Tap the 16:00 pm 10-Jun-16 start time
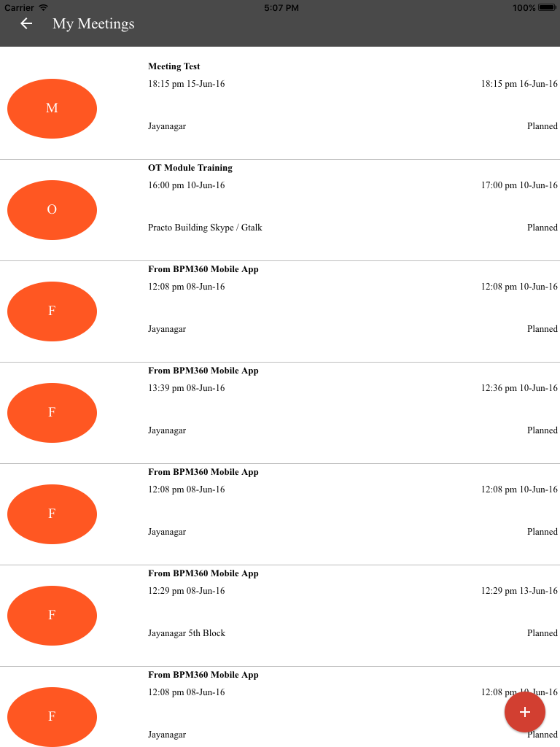 pyautogui.click(x=187, y=185)
